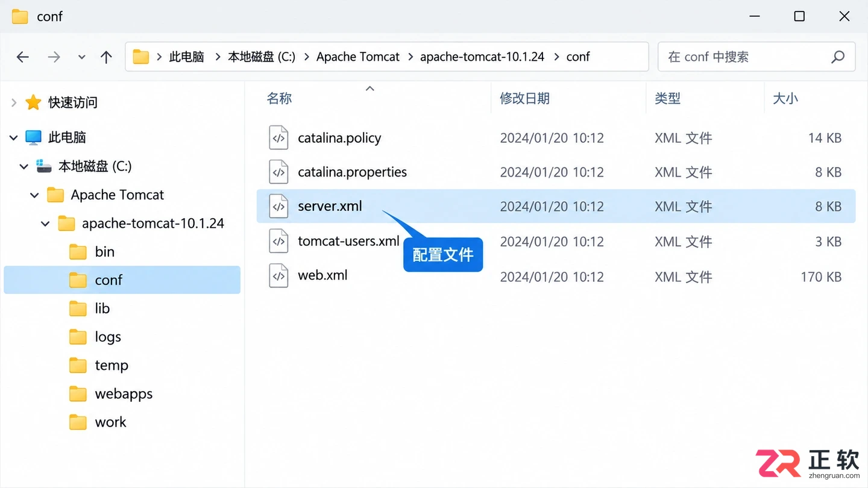Screen dimensions: 868x488
Task: Sort by 修改日期 column header
Action: click(524, 98)
